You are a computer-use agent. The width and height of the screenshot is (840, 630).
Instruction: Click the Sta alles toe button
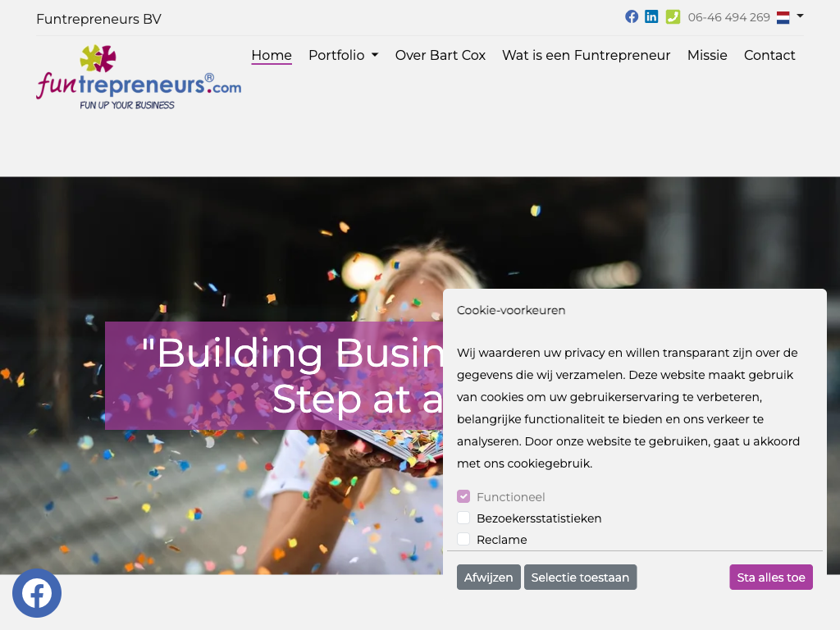(771, 577)
